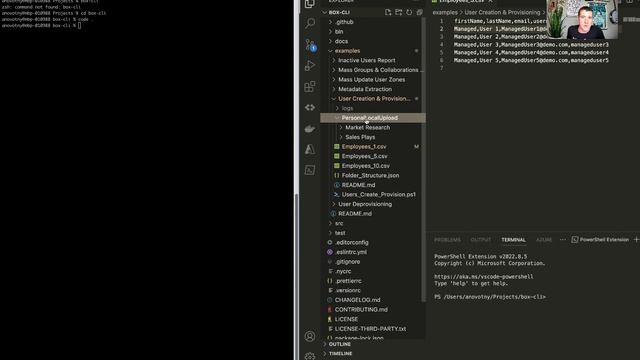Click the New Folder icon in Explorer header

398,12
